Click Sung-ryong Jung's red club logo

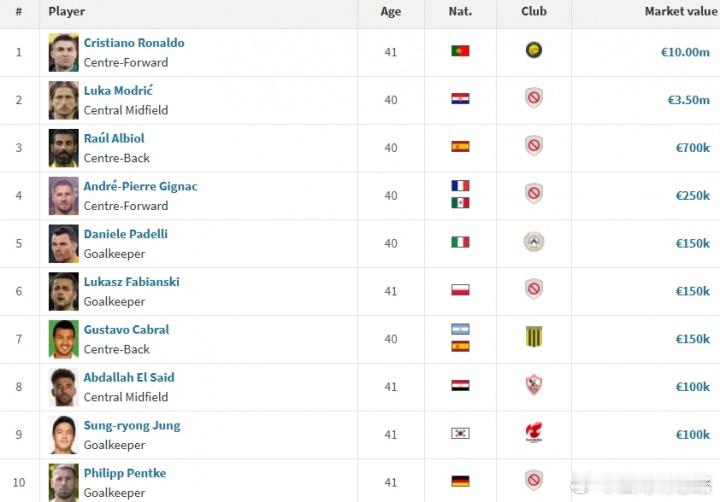(x=534, y=432)
